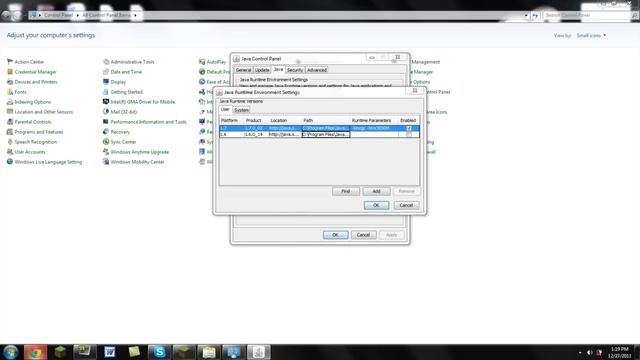
Task: Click the Remove button
Action: 406,191
